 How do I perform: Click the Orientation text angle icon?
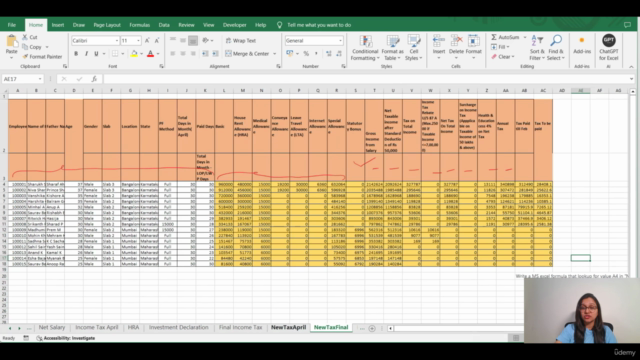205,40
